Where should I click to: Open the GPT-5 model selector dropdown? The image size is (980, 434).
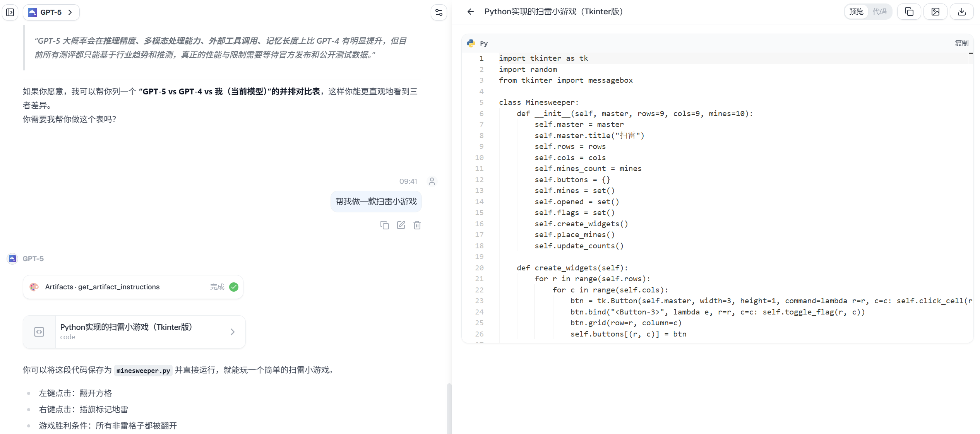coord(51,12)
